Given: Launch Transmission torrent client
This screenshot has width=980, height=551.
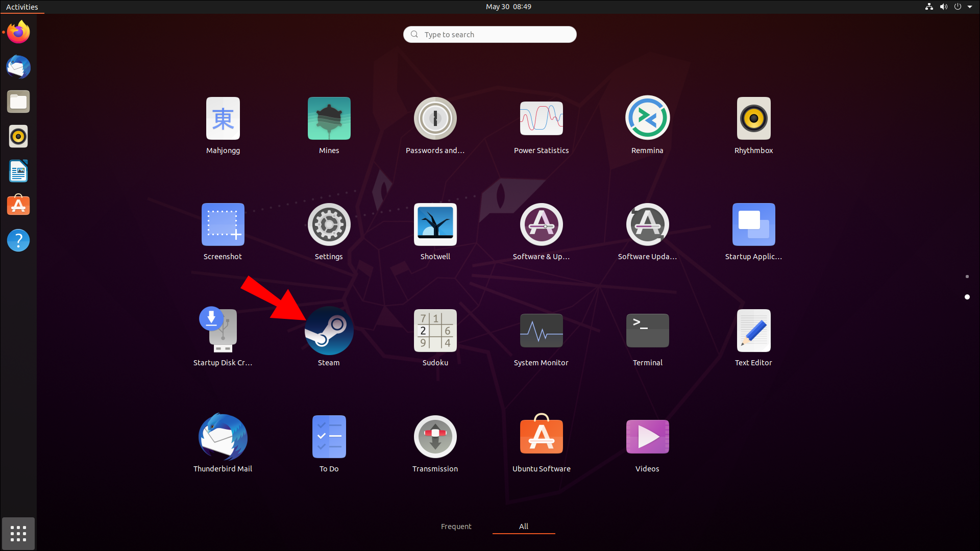Looking at the screenshot, I should click(x=435, y=437).
